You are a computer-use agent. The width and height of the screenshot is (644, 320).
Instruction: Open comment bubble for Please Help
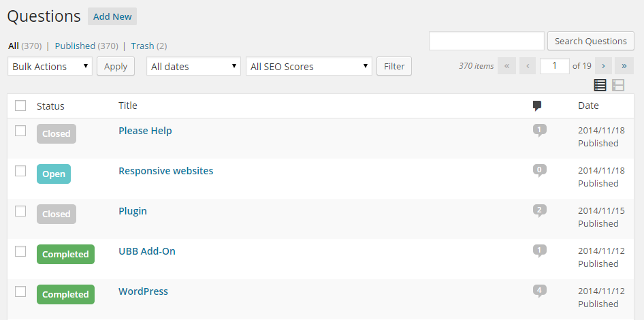(x=539, y=130)
